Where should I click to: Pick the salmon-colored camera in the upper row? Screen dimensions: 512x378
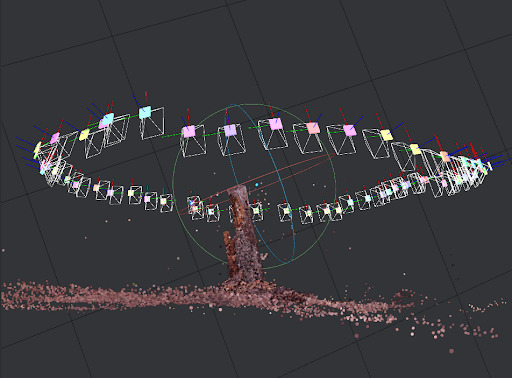click(x=313, y=128)
